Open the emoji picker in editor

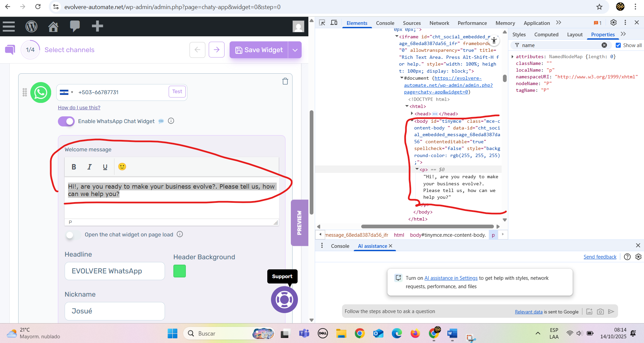(122, 167)
